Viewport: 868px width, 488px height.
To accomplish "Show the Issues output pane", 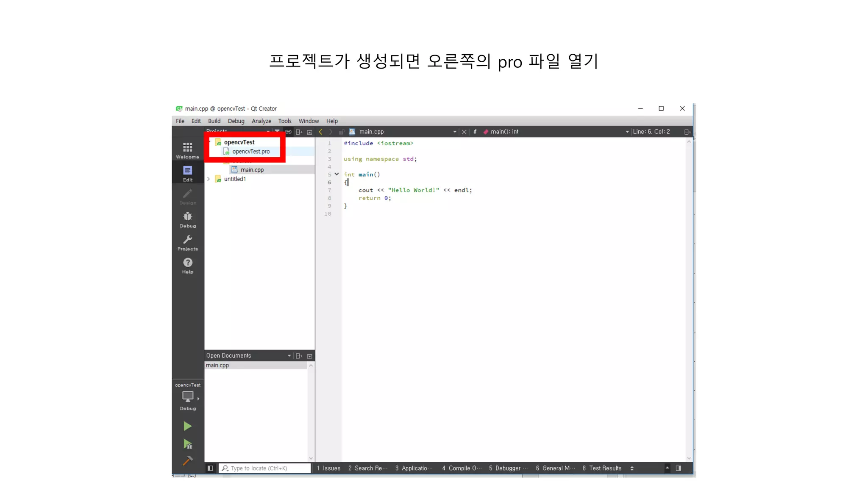I will [x=328, y=468].
